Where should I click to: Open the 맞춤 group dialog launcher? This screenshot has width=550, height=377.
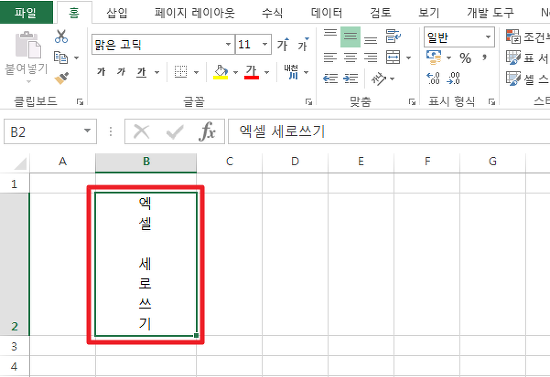(412, 102)
